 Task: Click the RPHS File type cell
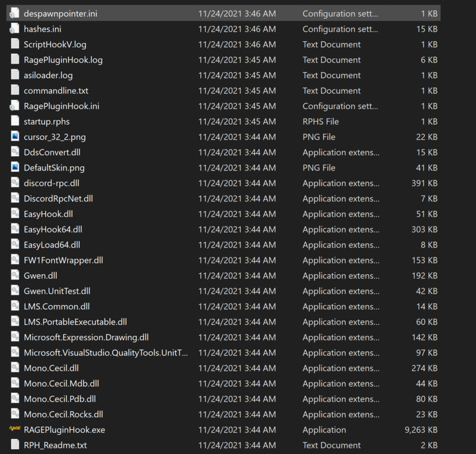[321, 122]
